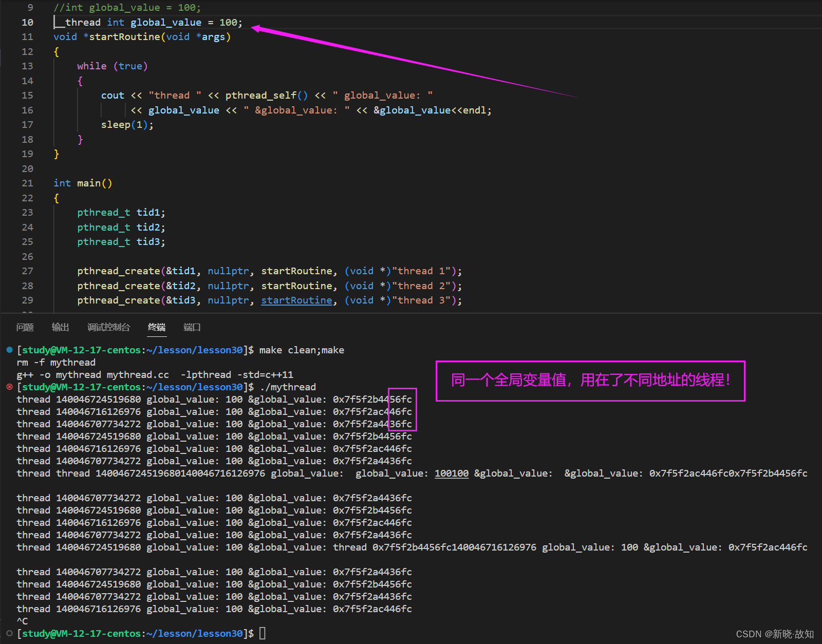Click the startRoutine function name on line 11
The height and width of the screenshot is (644, 822).
[x=125, y=37]
